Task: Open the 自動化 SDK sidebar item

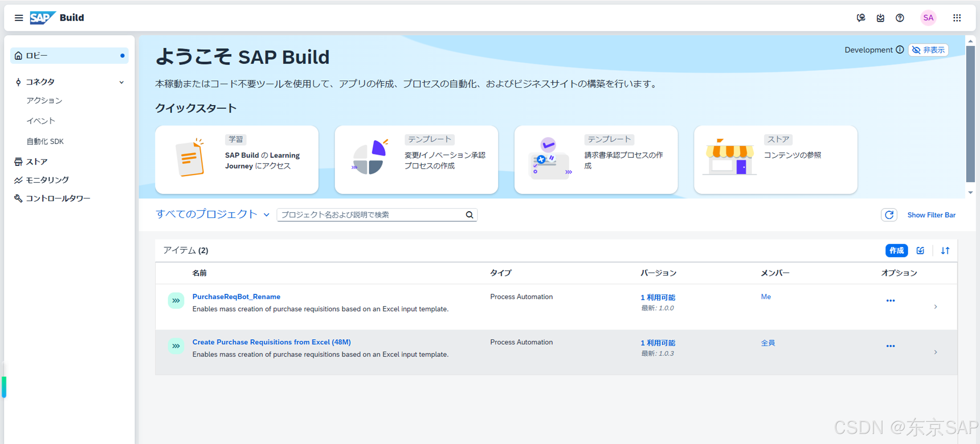Action: point(45,141)
